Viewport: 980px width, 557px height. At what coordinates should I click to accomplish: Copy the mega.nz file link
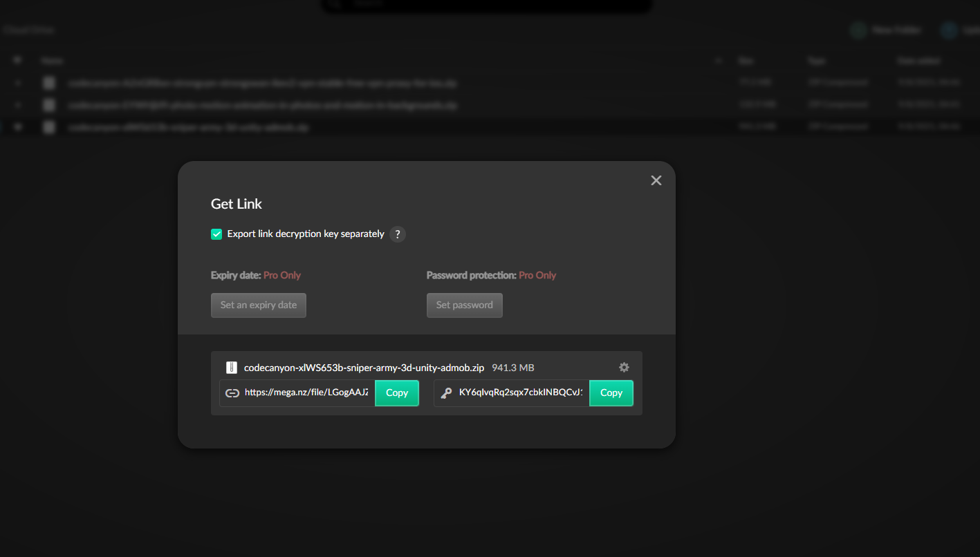click(x=397, y=393)
